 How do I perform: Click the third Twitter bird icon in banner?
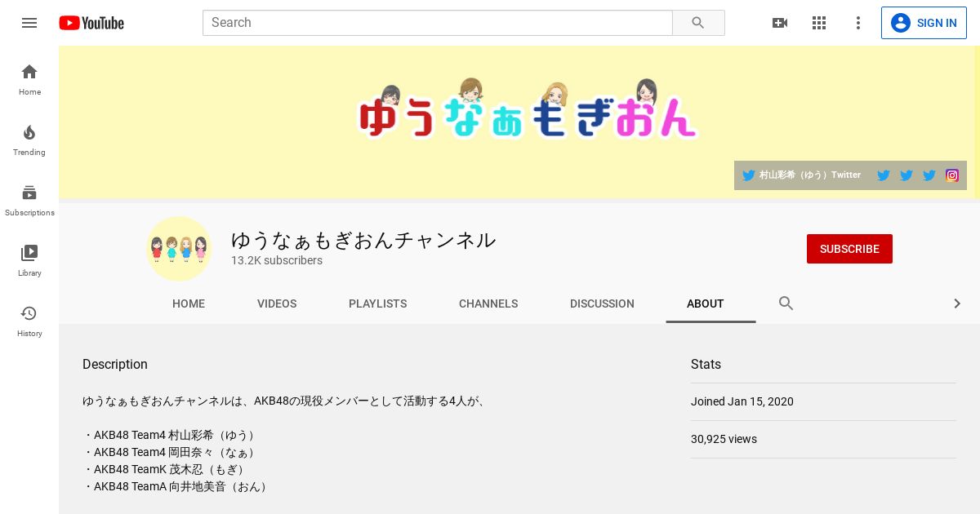pyautogui.click(x=906, y=175)
